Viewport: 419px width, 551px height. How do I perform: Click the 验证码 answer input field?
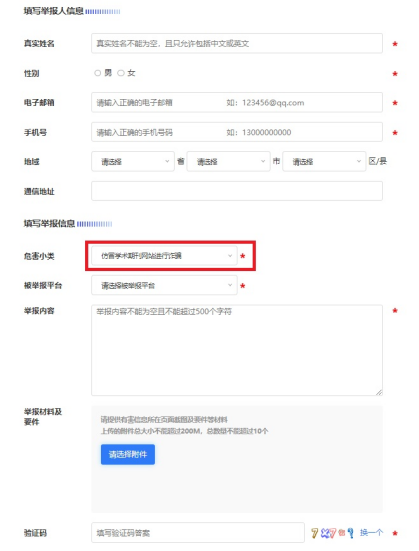click(x=198, y=533)
